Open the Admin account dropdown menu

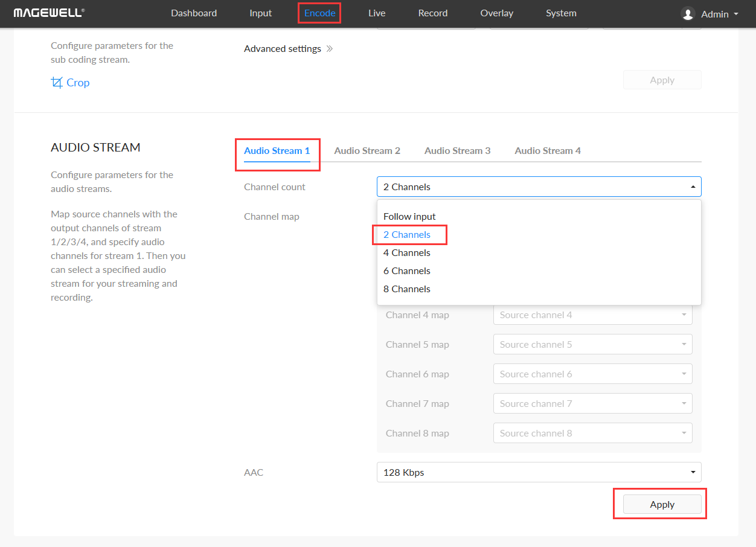[716, 13]
